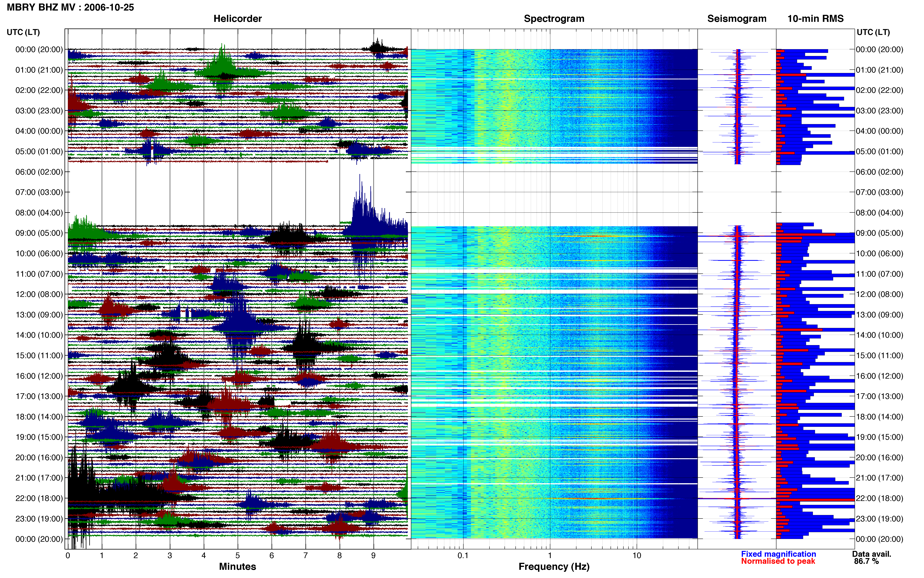Click the 'Data avail.' label
The image size is (924, 578).
tap(872, 554)
